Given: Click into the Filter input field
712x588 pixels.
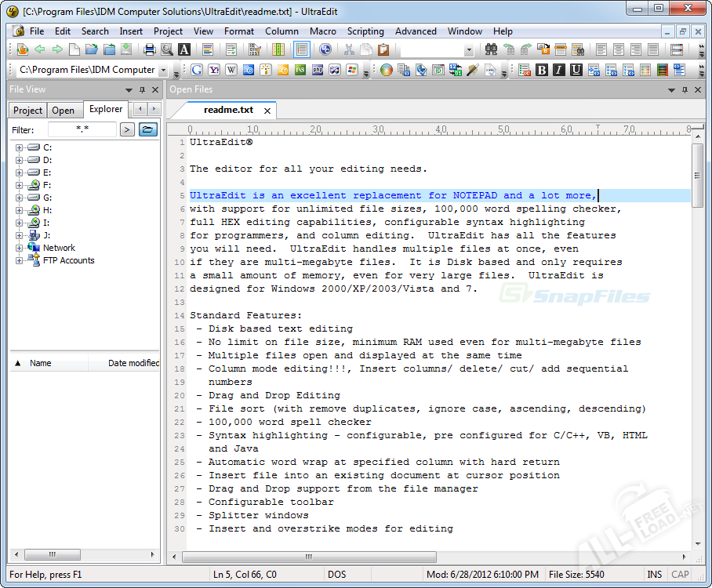Looking at the screenshot, I should click(82, 129).
